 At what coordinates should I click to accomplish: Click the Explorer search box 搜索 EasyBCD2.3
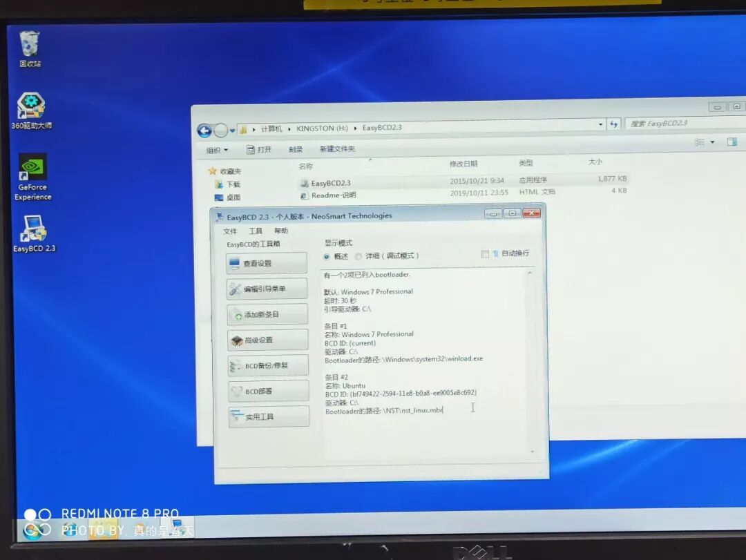point(685,123)
